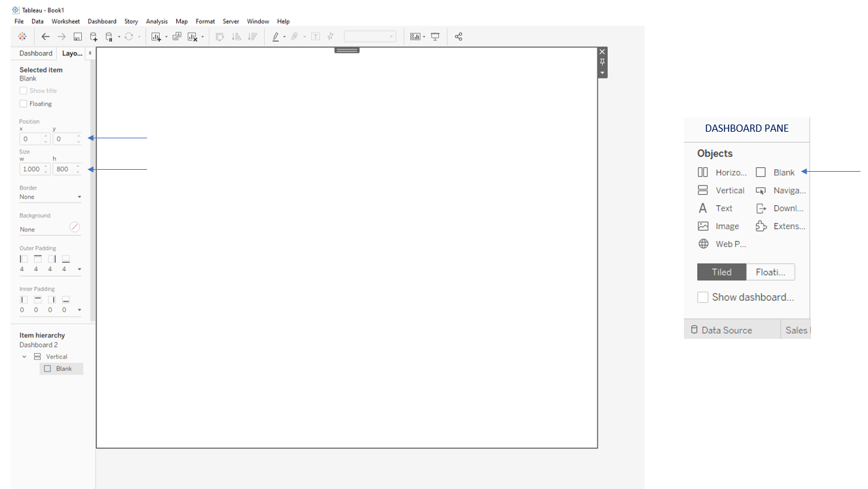Click the Download object icon
Image resolution: width=868 pixels, height=489 pixels.
point(761,208)
